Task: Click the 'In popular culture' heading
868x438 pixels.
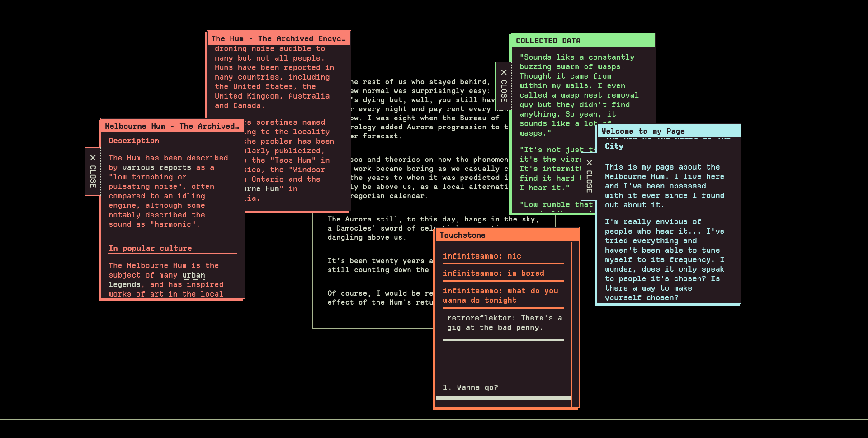Action: [150, 249]
